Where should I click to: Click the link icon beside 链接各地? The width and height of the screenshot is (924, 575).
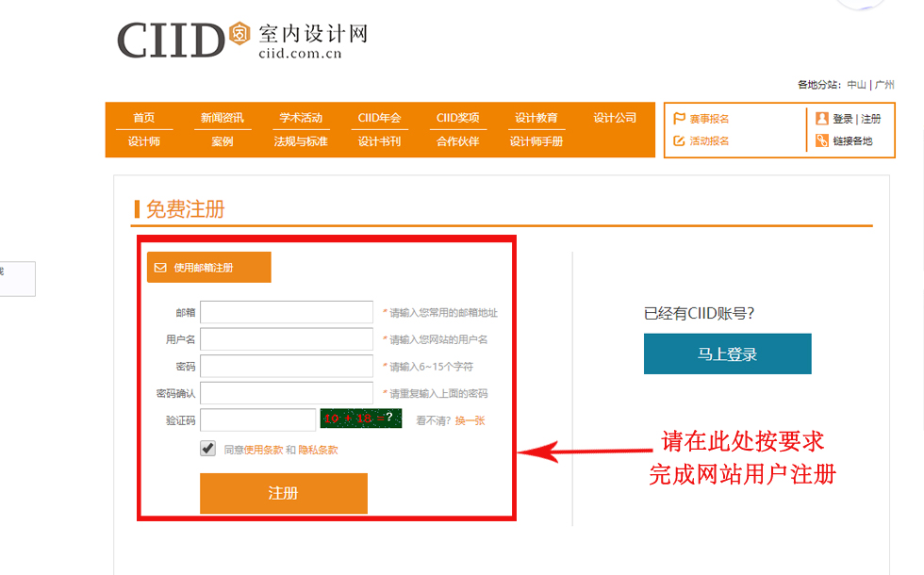(822, 140)
